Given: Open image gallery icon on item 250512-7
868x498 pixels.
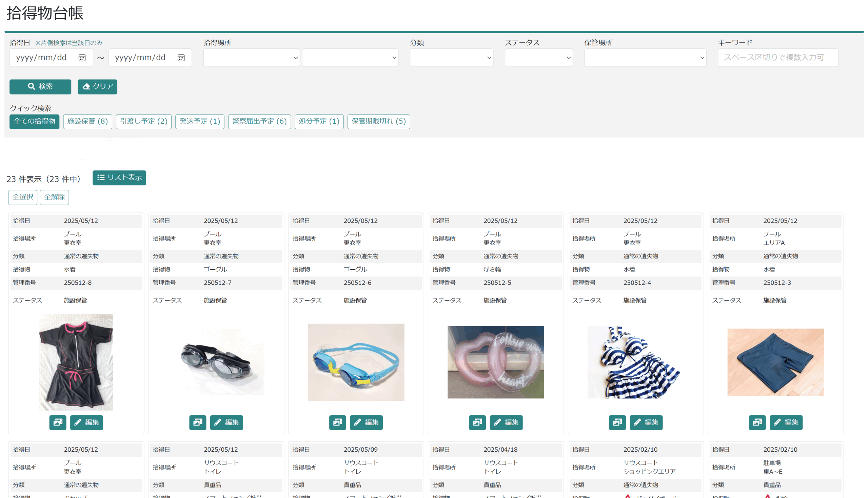Looking at the screenshot, I should (x=197, y=422).
